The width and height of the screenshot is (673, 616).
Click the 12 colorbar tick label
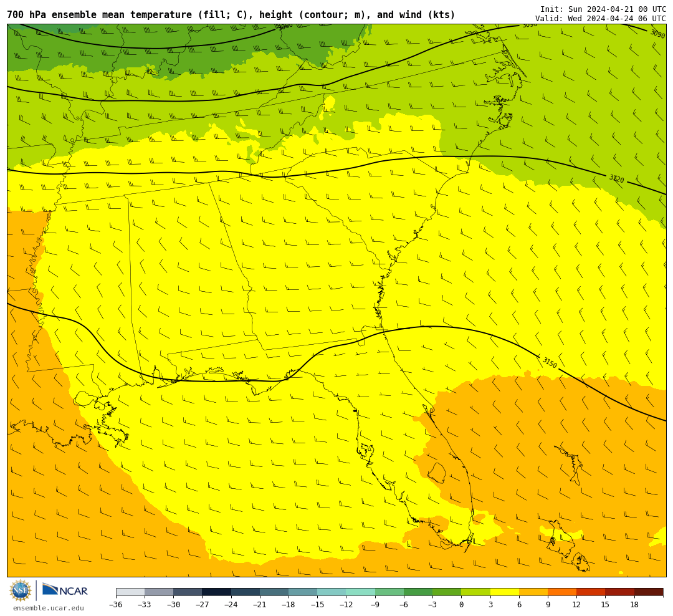(x=576, y=605)
